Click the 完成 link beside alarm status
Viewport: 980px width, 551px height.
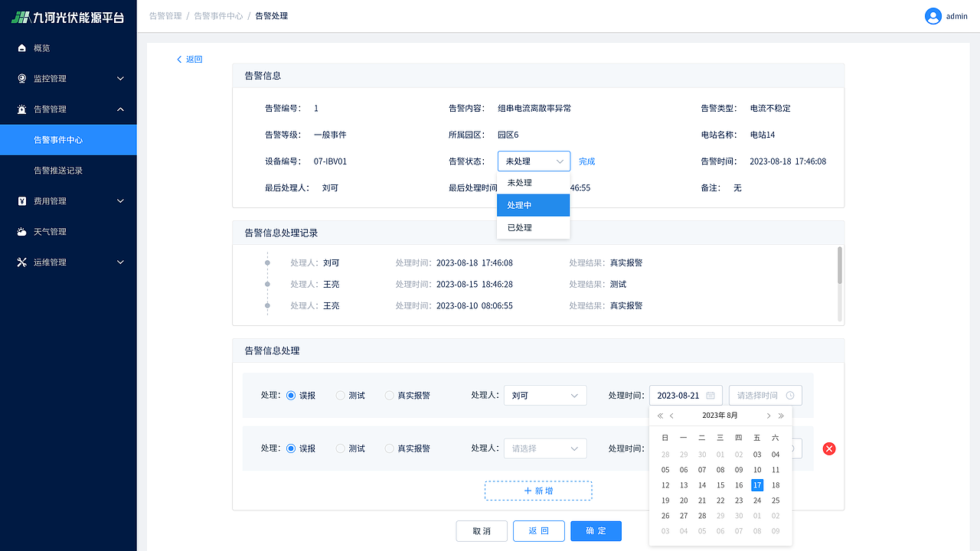pyautogui.click(x=586, y=161)
